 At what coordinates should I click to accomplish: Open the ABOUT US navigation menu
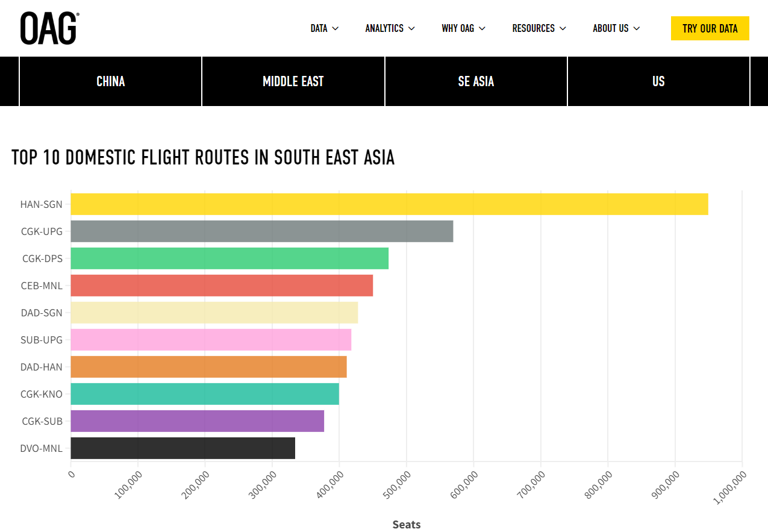click(x=616, y=28)
